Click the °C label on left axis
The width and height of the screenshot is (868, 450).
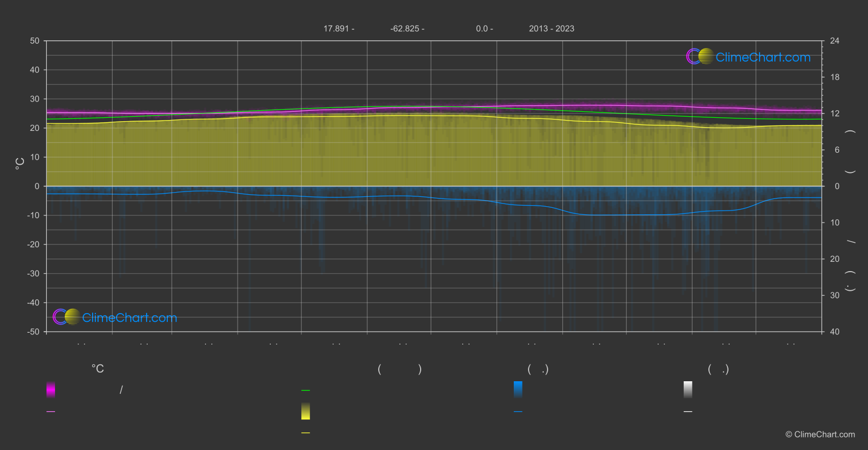[x=20, y=164]
